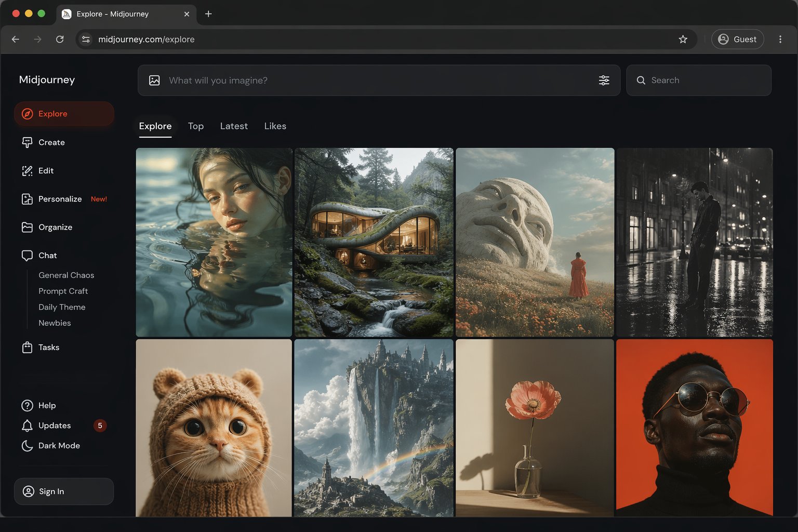Click the Explore compass icon in sidebar
This screenshot has height=532, width=798.
coord(28,114)
